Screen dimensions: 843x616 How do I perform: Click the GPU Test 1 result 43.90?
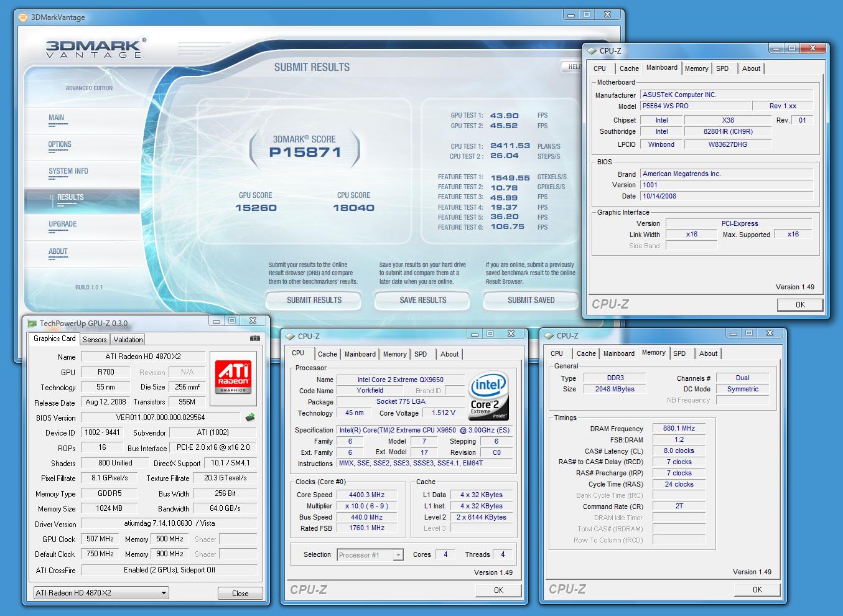(504, 116)
